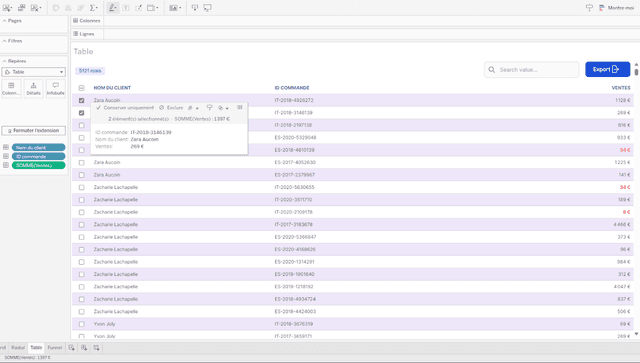The image size is (640, 363).
Task: Click the presentation mode icon in toolbar
Action: tap(207, 8)
